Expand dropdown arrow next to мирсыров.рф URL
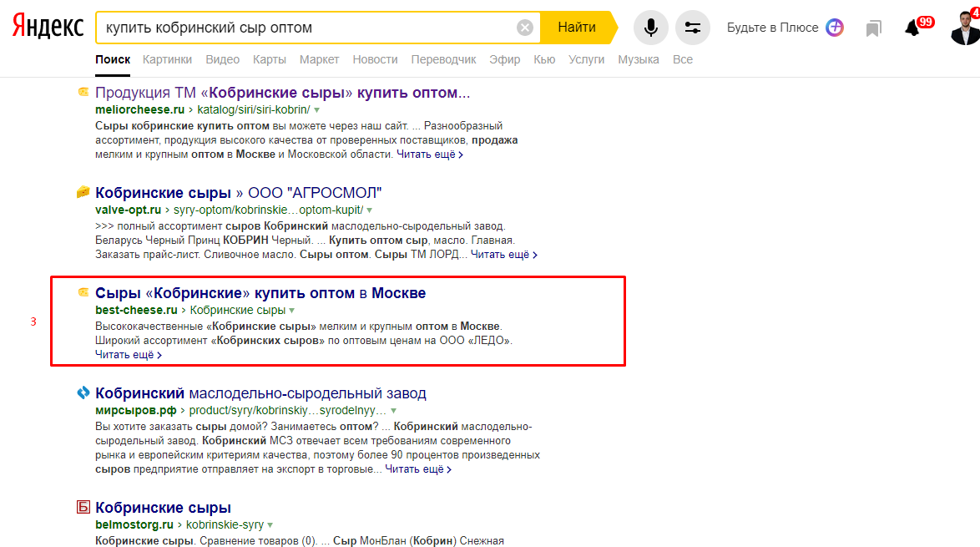Screen dimensions: 980x547 (x=393, y=411)
